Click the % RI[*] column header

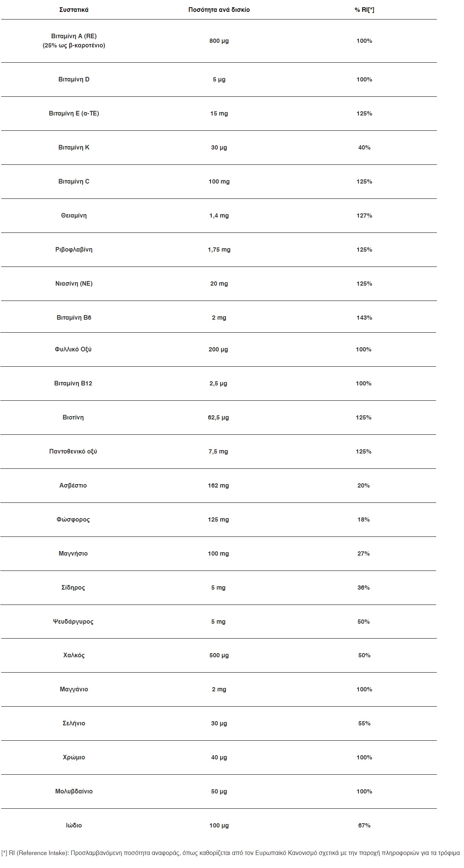tap(364, 10)
